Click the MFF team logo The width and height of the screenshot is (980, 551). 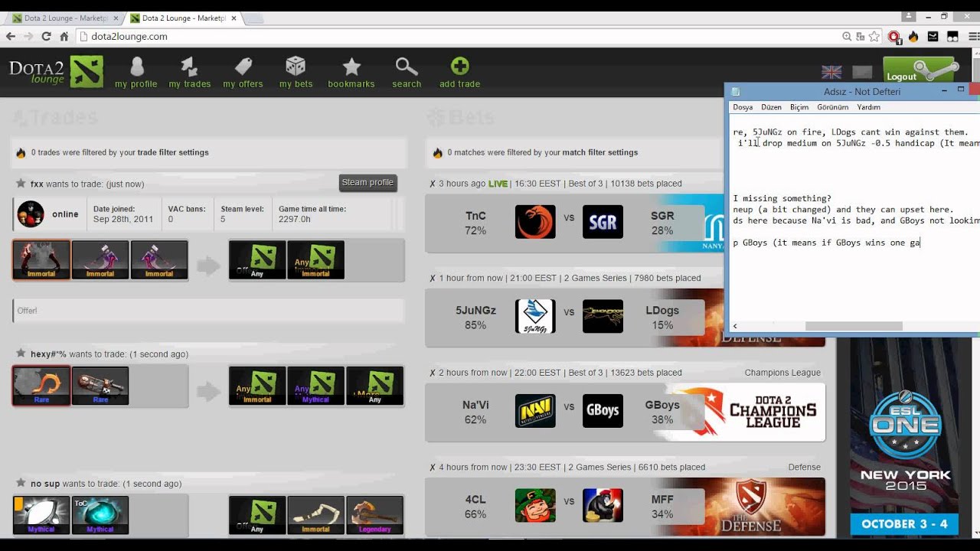coord(603,506)
